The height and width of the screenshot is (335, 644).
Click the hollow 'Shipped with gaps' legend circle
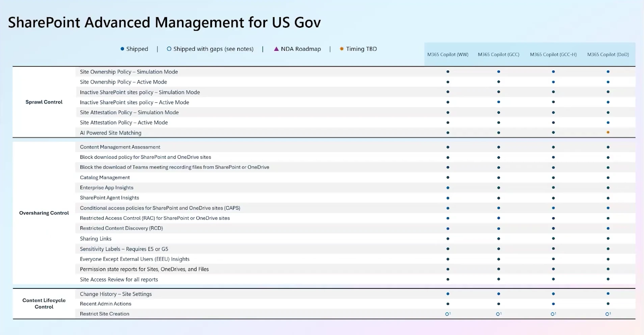(169, 49)
